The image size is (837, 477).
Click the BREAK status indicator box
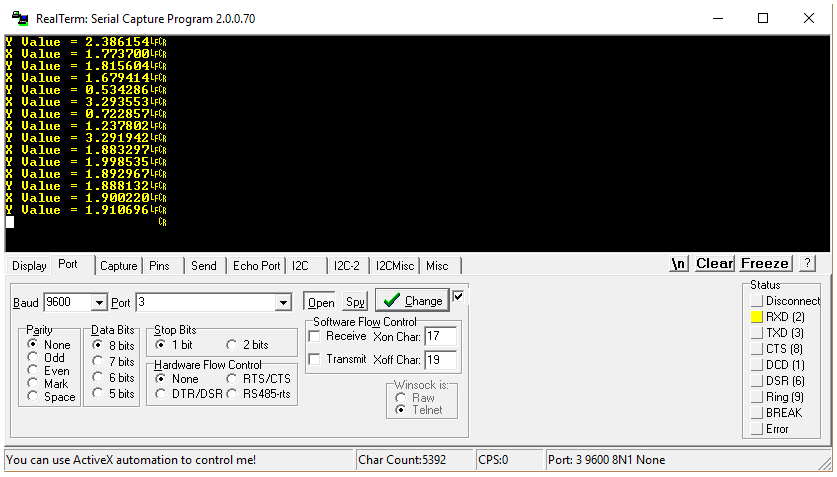[x=757, y=413]
